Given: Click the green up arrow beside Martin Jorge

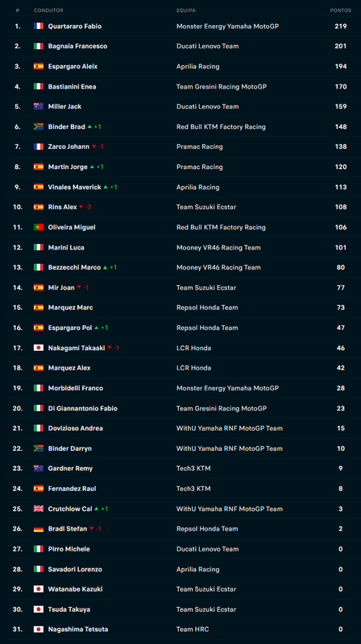Looking at the screenshot, I should (x=92, y=167).
